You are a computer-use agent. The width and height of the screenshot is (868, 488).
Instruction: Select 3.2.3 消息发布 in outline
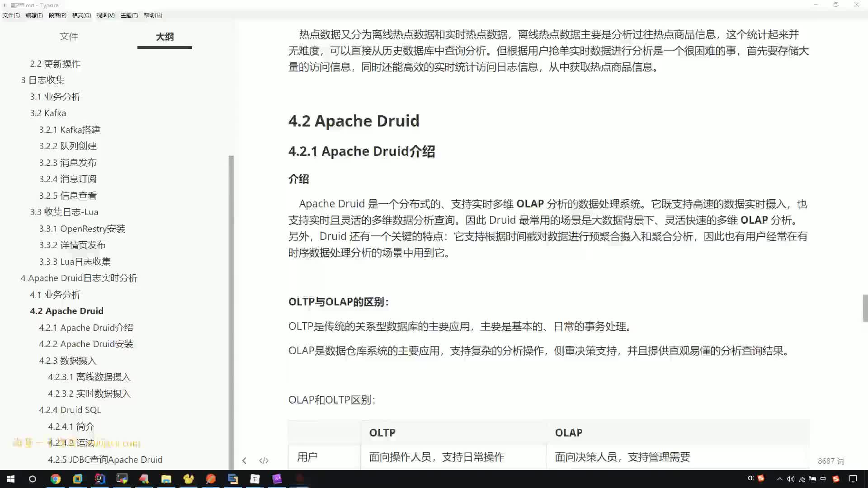[x=68, y=163]
